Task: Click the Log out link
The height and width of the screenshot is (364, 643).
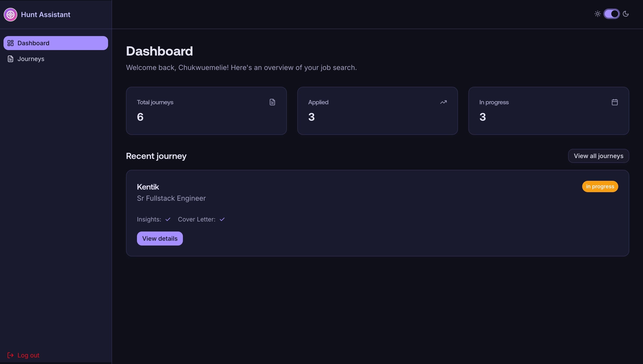Action: [28, 355]
